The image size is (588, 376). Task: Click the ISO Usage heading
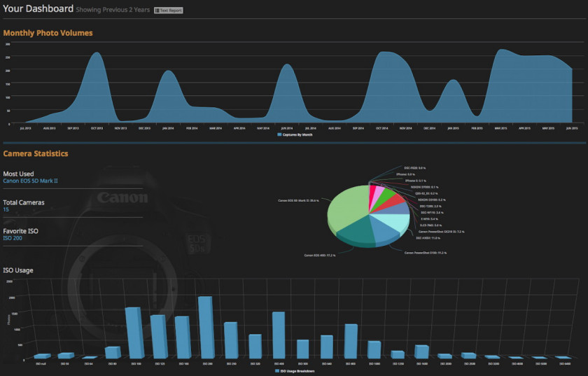pos(18,270)
